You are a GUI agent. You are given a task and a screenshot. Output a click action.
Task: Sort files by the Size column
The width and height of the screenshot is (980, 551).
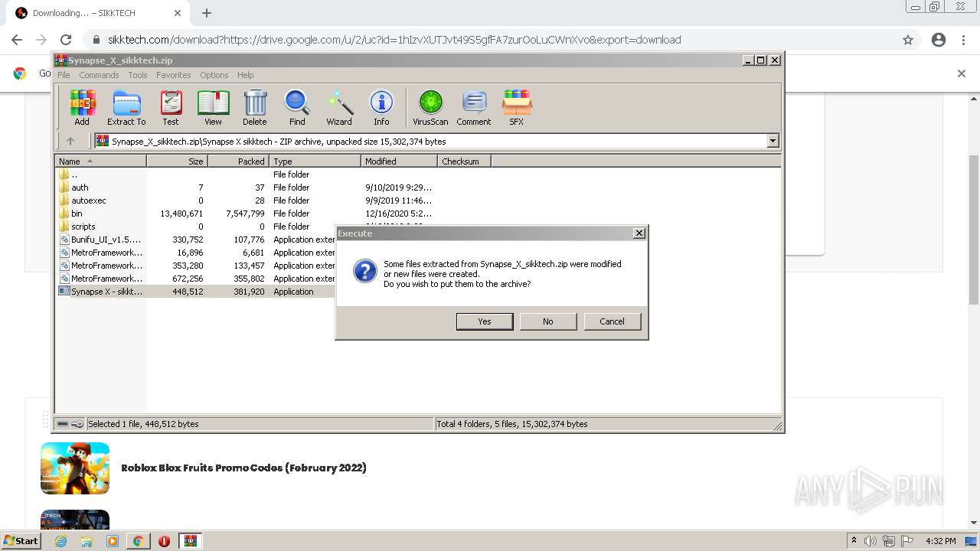tap(177, 161)
